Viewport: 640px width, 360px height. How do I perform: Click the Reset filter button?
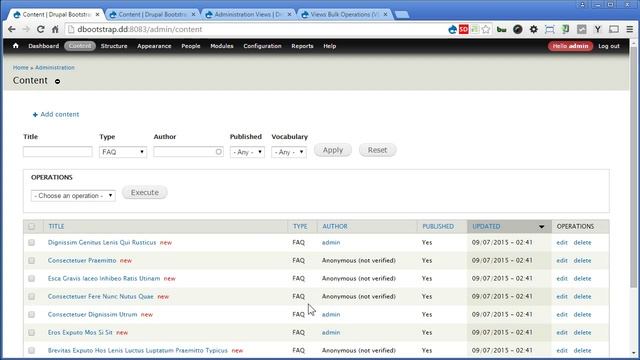point(377,150)
